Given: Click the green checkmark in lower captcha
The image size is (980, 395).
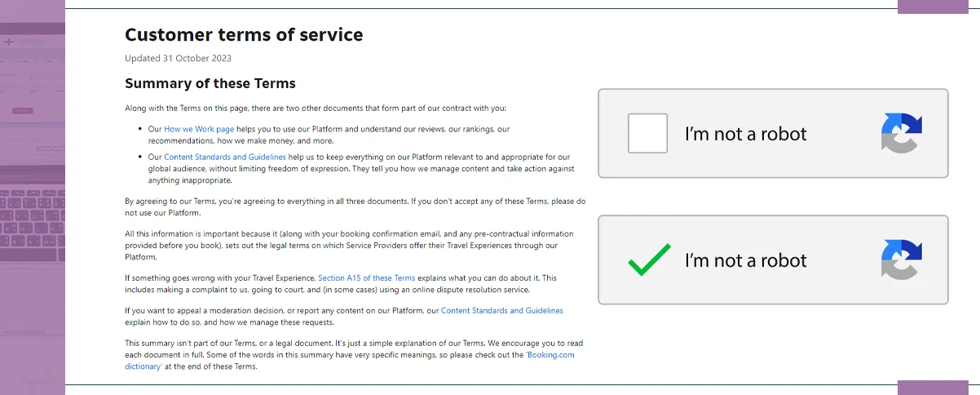Looking at the screenshot, I should tap(649, 260).
